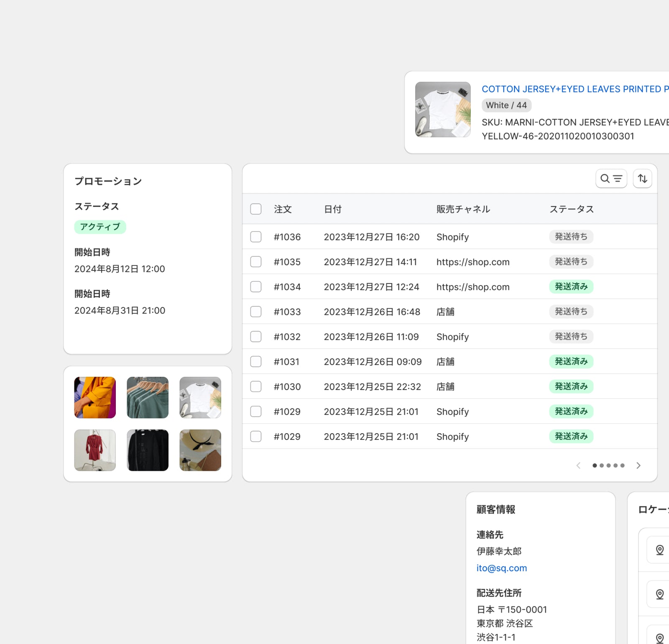
Task: Click the ito@sq.com email link
Action: (x=501, y=568)
